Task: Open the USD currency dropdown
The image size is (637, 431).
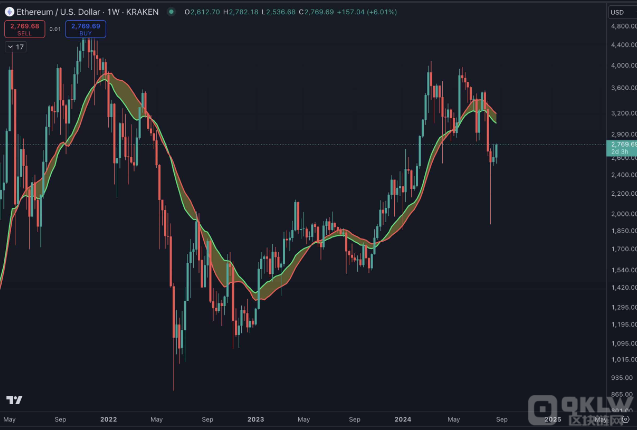Action: coord(617,12)
